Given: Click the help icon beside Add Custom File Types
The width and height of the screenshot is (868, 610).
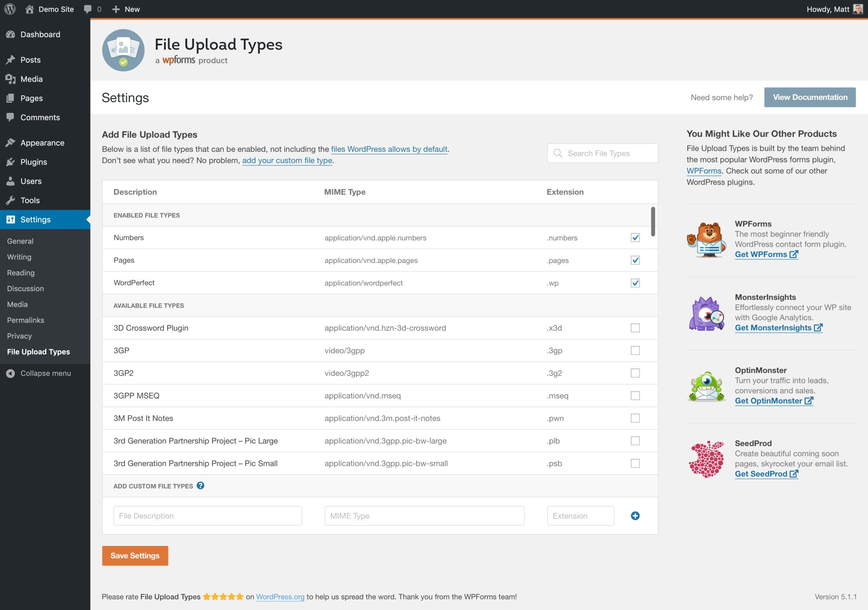Looking at the screenshot, I should pyautogui.click(x=201, y=486).
